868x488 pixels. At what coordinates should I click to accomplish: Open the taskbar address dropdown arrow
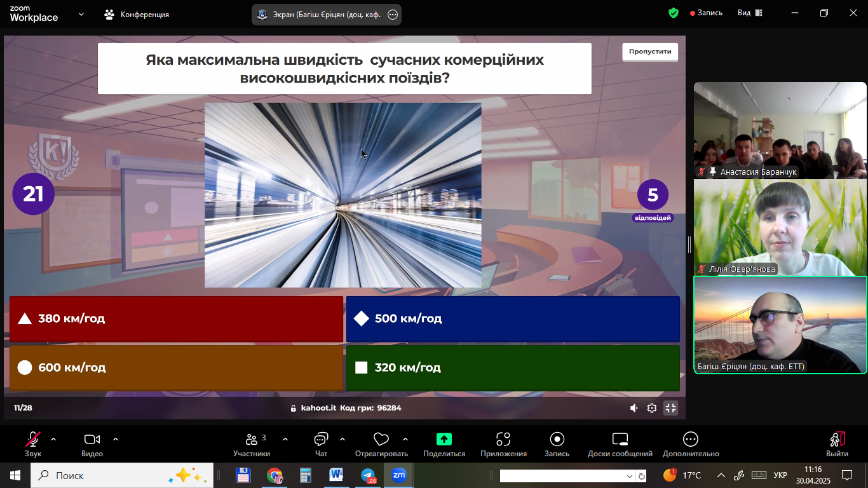630,476
